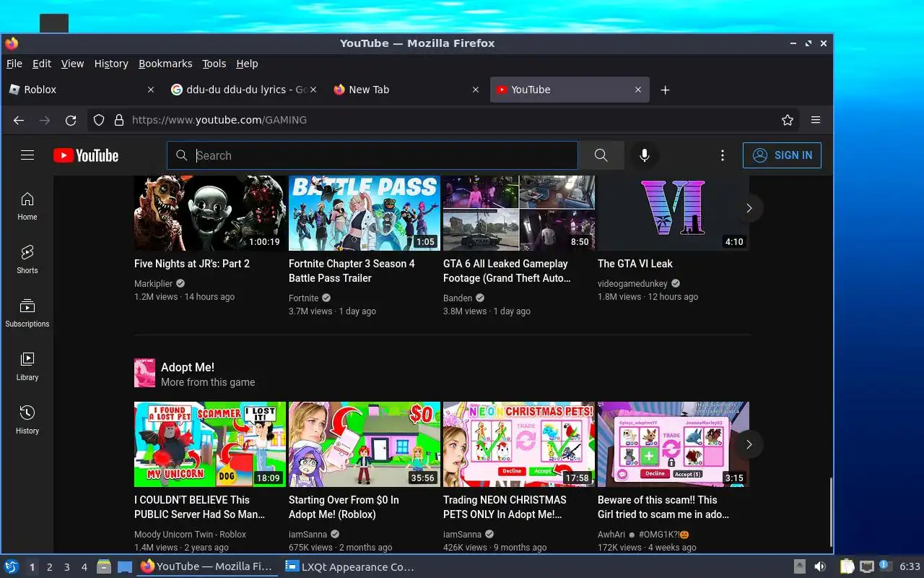This screenshot has width=924, height=578.
Task: Open The GTA VI Leak title
Action: [x=635, y=264]
